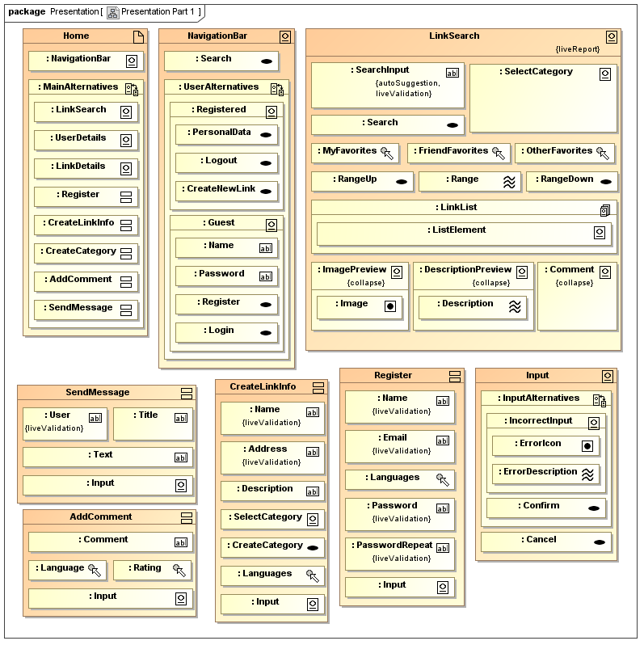Click the alternatives icon on InputAlternatives
This screenshot has height=645, width=644.
600,400
